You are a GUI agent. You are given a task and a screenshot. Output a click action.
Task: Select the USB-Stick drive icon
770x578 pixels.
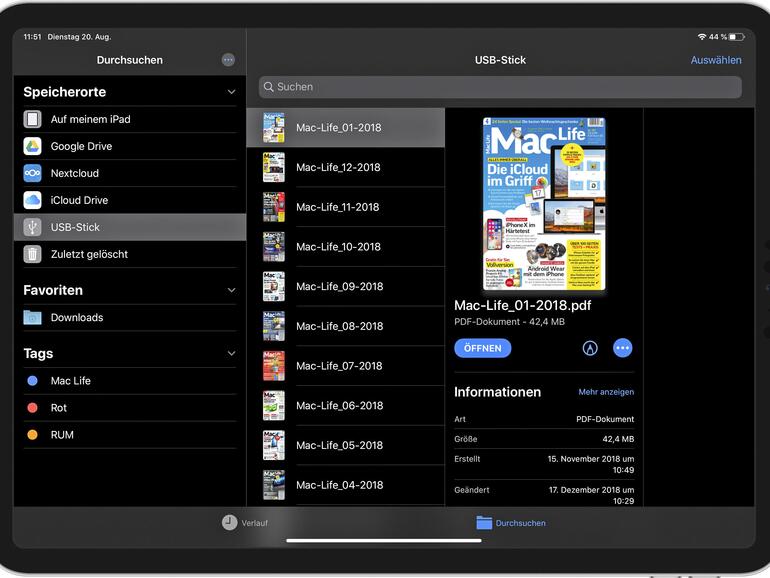coord(32,227)
